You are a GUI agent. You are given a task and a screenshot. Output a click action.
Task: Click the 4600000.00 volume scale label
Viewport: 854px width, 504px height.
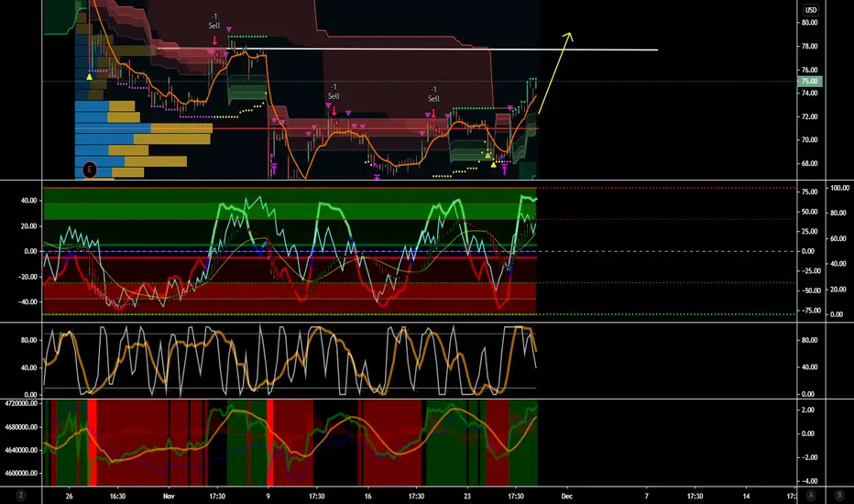(x=21, y=474)
